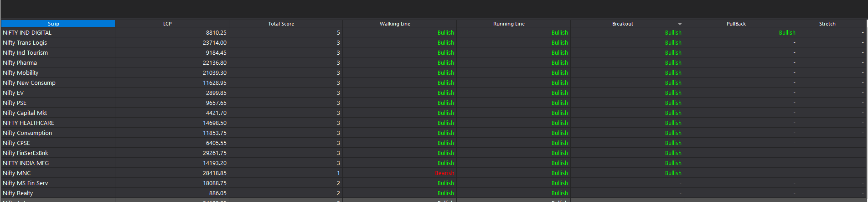The height and width of the screenshot is (202, 868).
Task: Select the Nifty Capital Mkt scrip
Action: tap(25, 113)
